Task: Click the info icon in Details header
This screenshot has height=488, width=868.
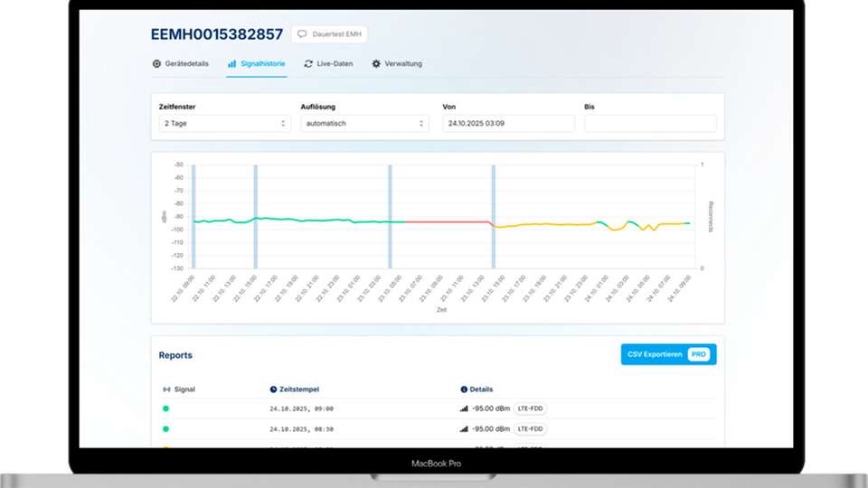Action: point(464,389)
